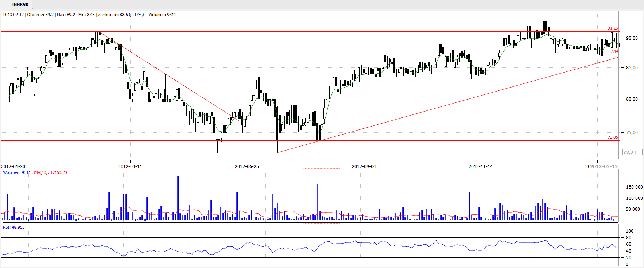Viewport: 644px width, 268px height.
Task: Click the RSI axis value 100
Action: pyautogui.click(x=629, y=231)
